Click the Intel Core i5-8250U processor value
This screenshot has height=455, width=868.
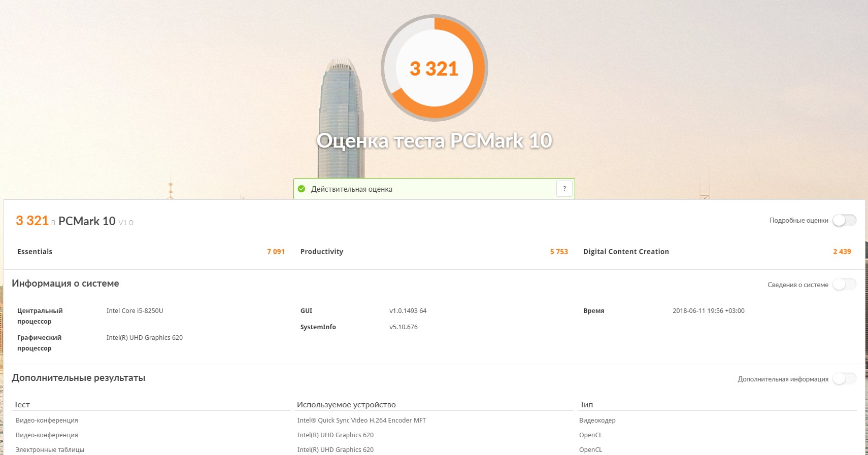point(135,311)
